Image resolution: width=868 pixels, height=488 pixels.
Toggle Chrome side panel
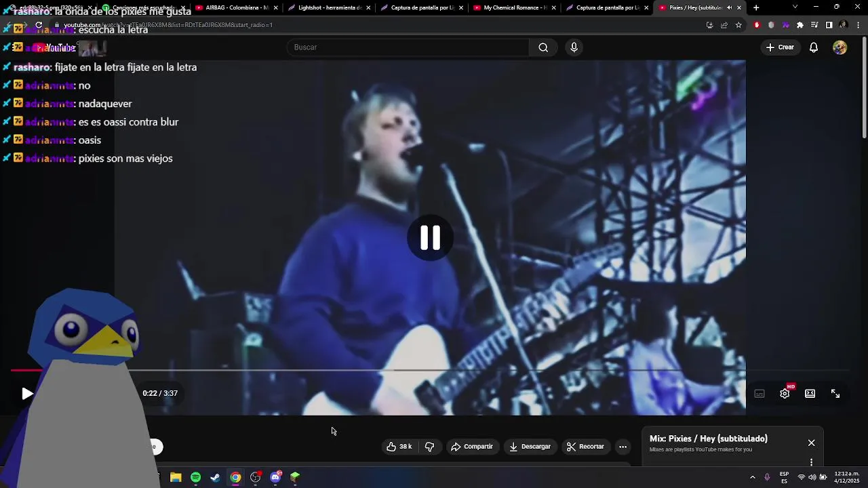829,25
